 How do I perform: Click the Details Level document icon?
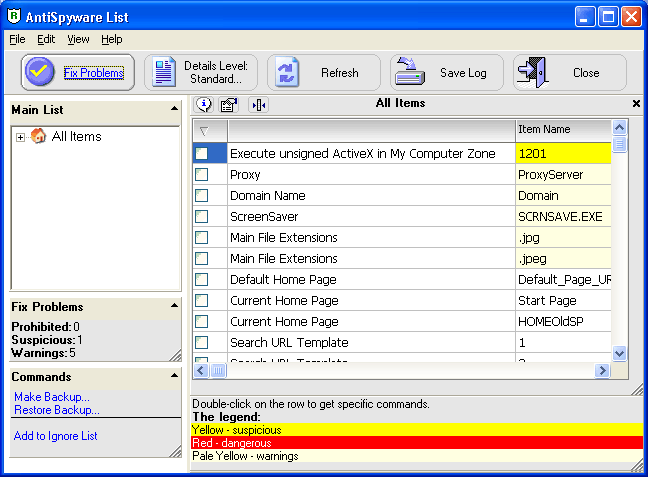click(x=164, y=72)
